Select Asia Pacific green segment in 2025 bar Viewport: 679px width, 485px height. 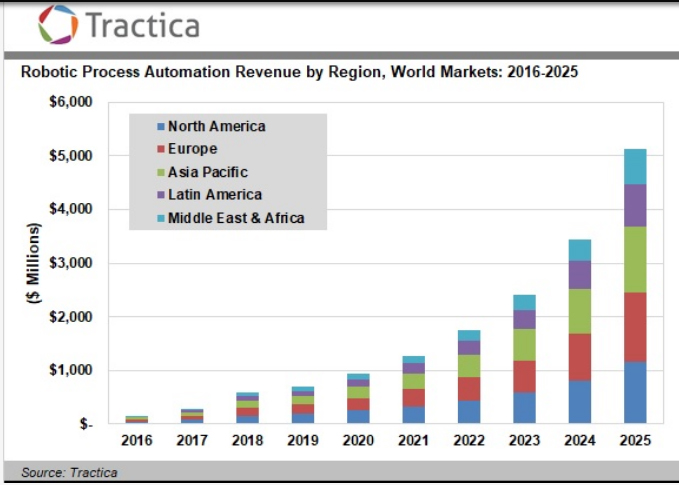tap(635, 259)
